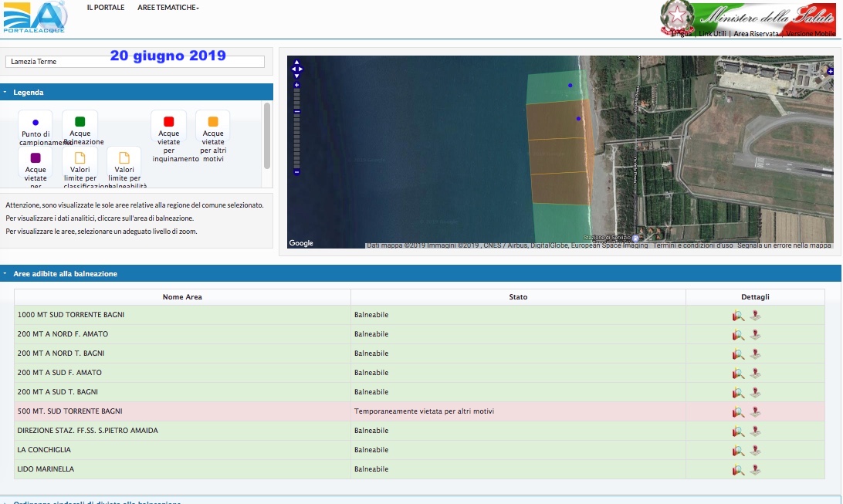Select the '500 MT. SUD TORRENTE BAGNI' row name

[x=70, y=411]
